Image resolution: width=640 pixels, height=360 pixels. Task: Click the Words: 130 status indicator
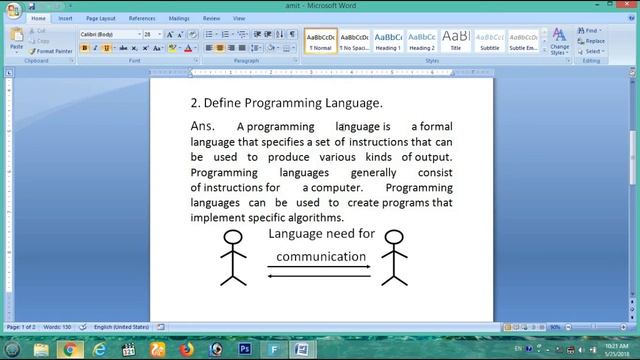(x=57, y=327)
